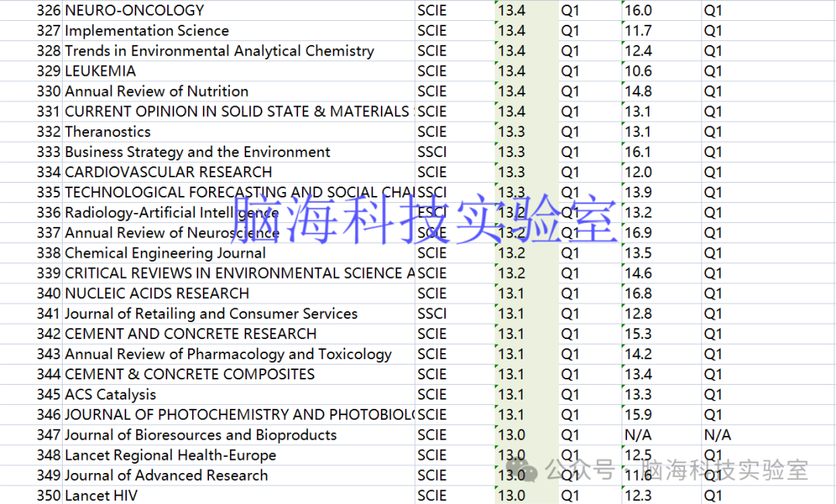
Task: Select the SCIE cell for Lancet Regional Health-Europe
Action: 431,454
